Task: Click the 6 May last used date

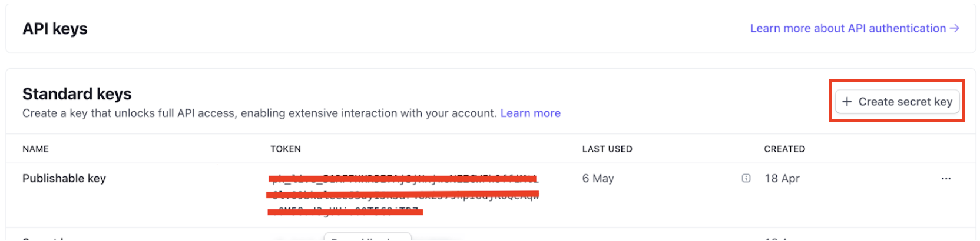Action: (x=598, y=178)
